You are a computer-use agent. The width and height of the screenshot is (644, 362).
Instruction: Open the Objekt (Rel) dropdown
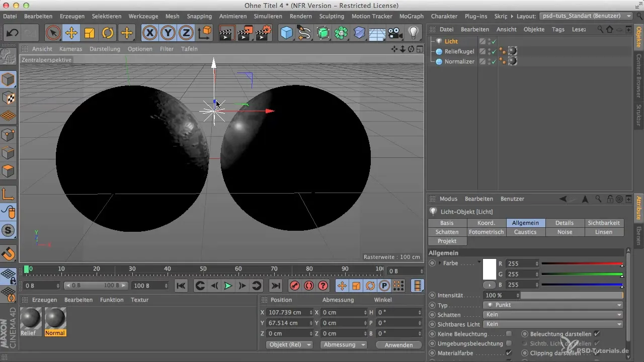289,345
